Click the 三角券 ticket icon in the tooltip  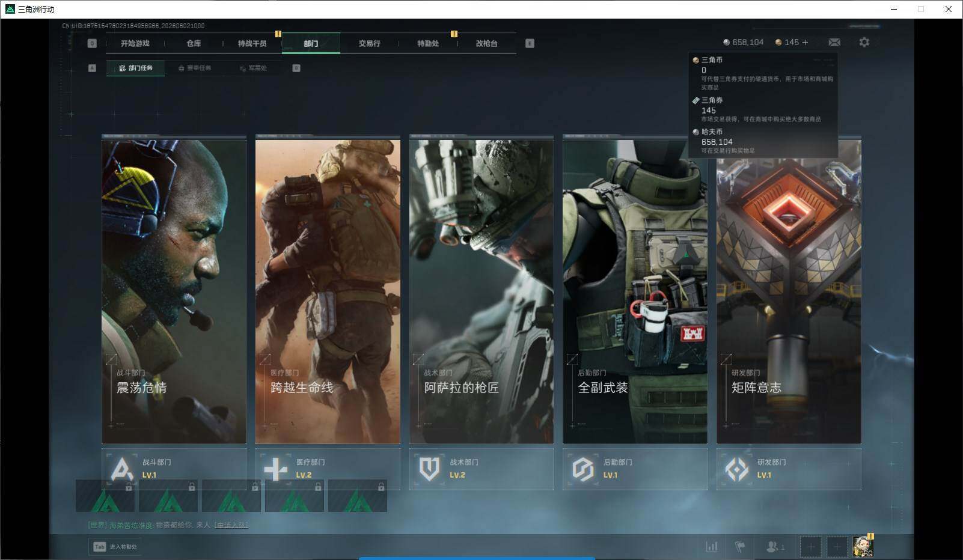(x=695, y=100)
